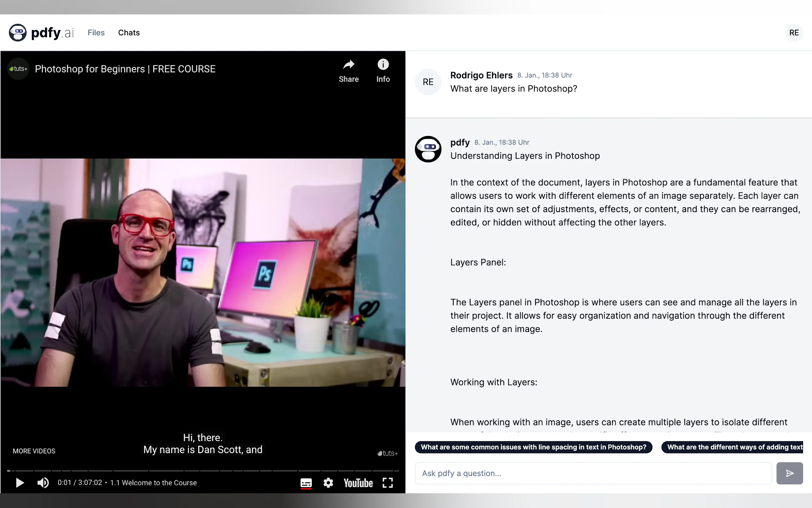Open the video title link
812x508 pixels.
[125, 69]
